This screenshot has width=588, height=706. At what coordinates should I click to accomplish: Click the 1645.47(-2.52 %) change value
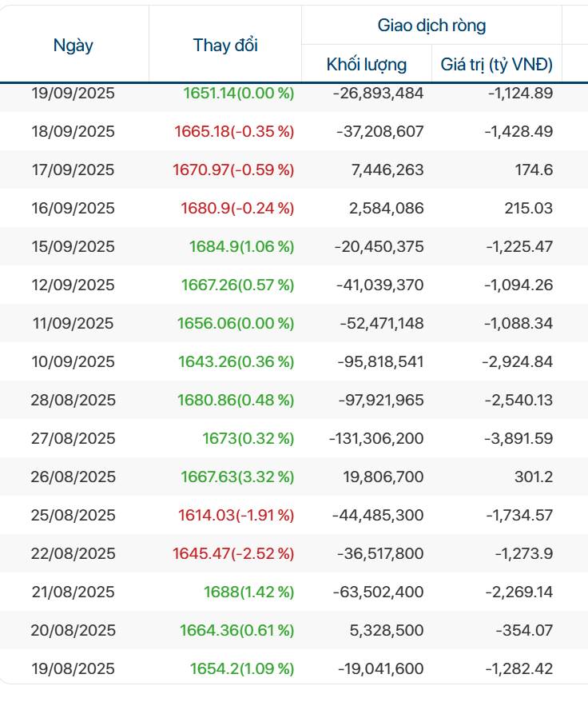coord(233,554)
